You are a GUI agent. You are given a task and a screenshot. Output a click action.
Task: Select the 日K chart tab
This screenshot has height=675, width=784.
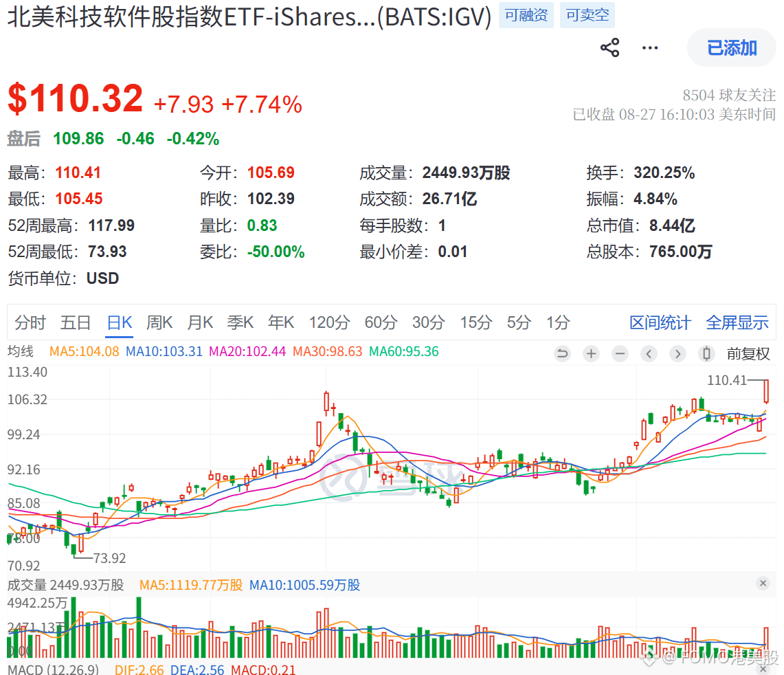pyautogui.click(x=120, y=322)
